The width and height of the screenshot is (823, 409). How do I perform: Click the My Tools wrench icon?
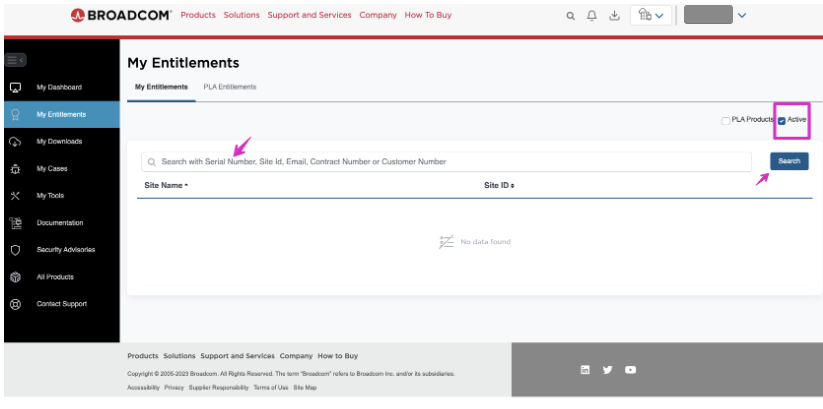pyautogui.click(x=15, y=196)
